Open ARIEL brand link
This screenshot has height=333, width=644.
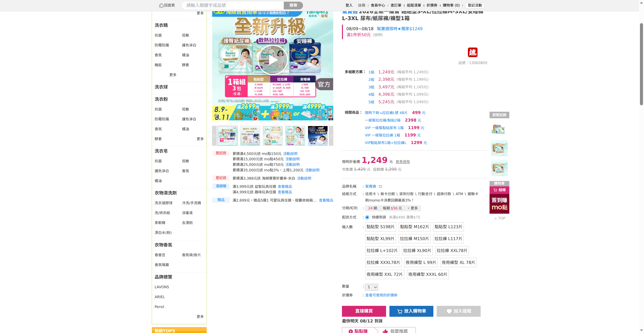(160, 297)
